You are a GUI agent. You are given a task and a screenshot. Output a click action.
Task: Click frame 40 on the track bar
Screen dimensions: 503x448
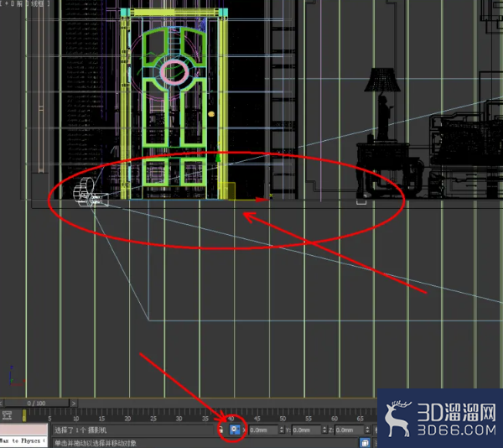tap(231, 418)
